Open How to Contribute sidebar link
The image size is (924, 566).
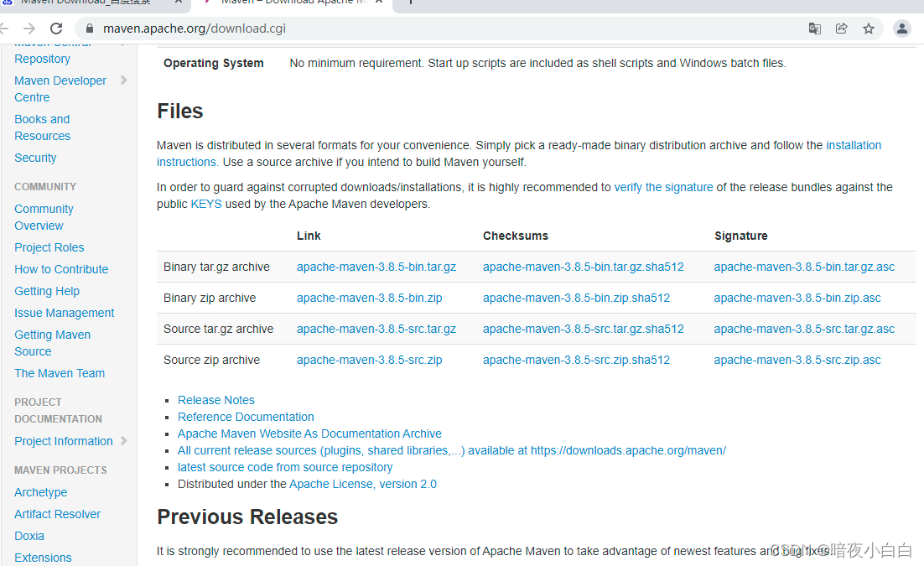(61, 269)
